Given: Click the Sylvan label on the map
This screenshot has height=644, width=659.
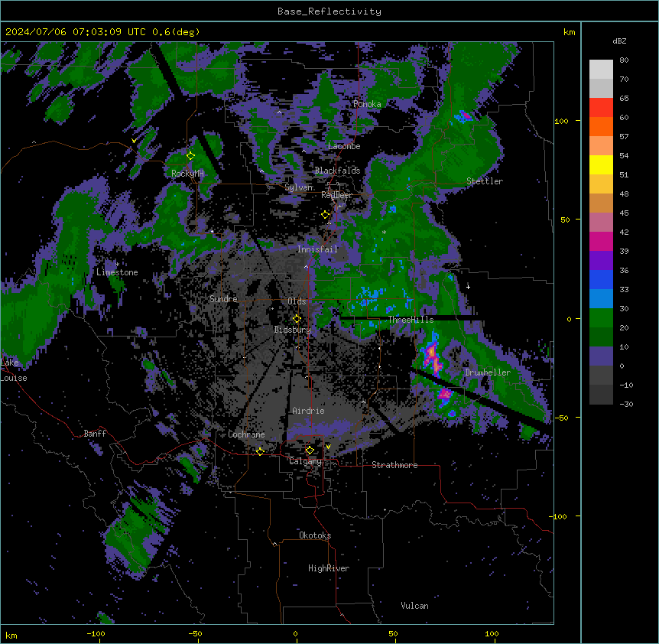Looking at the screenshot, I should pos(298,187).
